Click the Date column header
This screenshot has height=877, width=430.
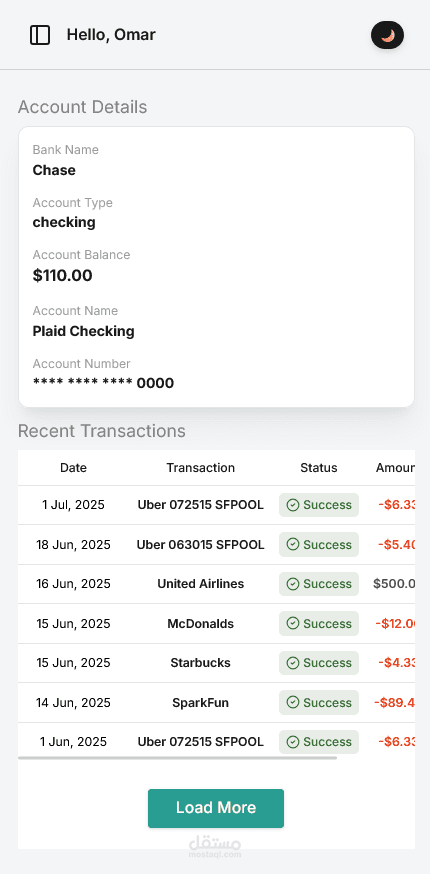pyautogui.click(x=73, y=468)
